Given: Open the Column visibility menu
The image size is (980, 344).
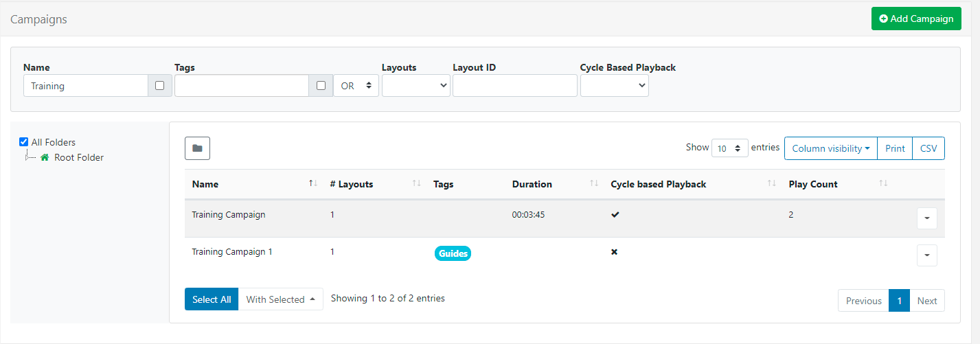Looking at the screenshot, I should point(830,148).
